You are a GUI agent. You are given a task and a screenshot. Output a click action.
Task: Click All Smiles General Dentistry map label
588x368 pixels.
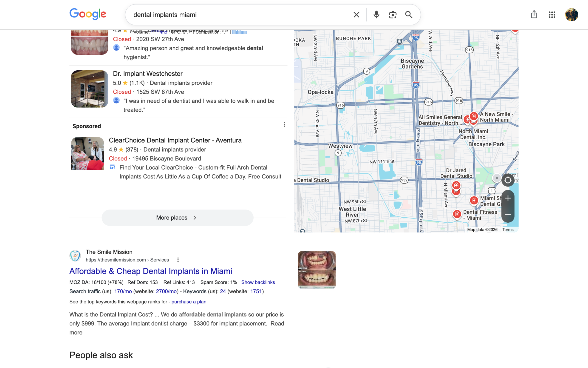click(440, 120)
